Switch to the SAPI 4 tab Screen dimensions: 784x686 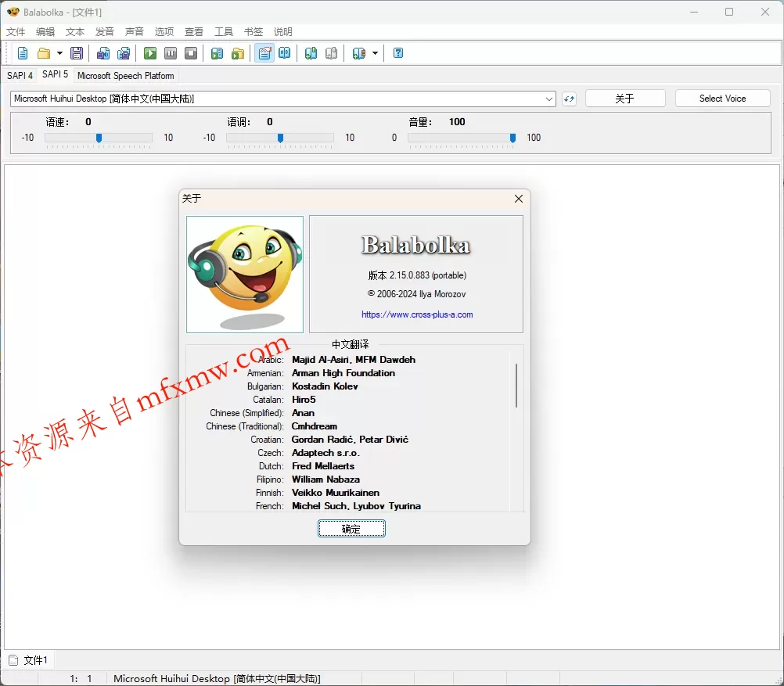[20, 76]
